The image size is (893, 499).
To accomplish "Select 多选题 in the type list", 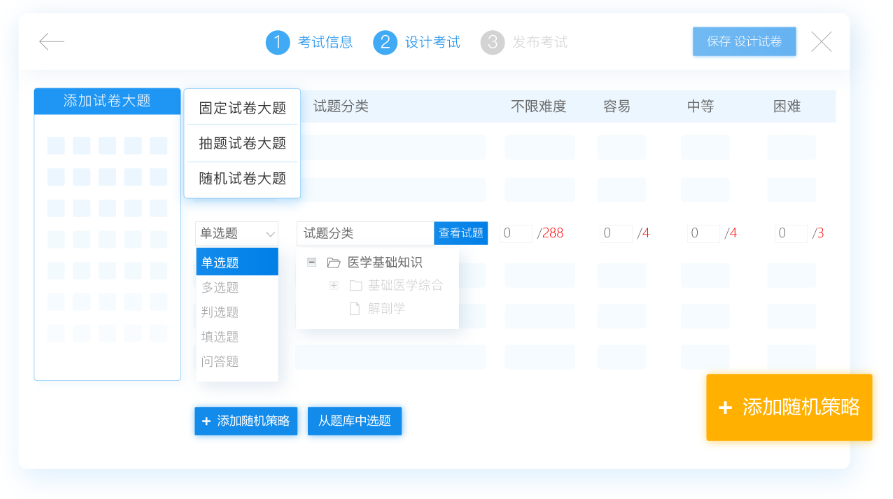I will pyautogui.click(x=221, y=287).
